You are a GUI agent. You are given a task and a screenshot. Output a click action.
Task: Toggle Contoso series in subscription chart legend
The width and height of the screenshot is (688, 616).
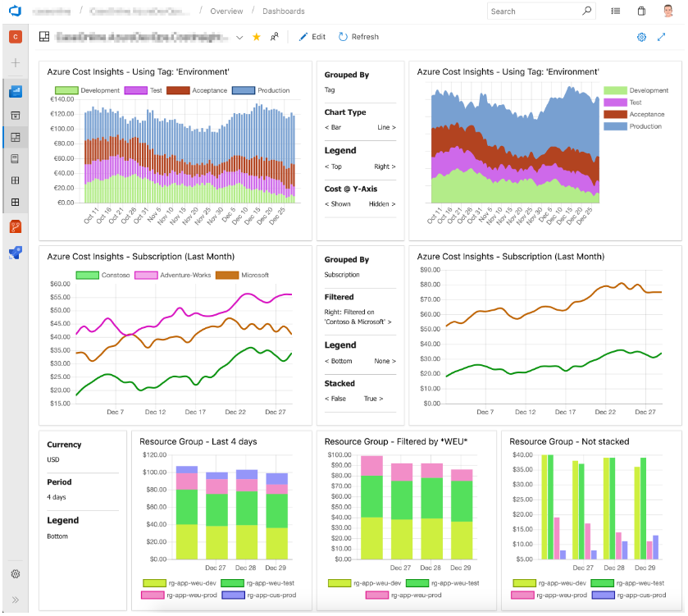point(103,275)
